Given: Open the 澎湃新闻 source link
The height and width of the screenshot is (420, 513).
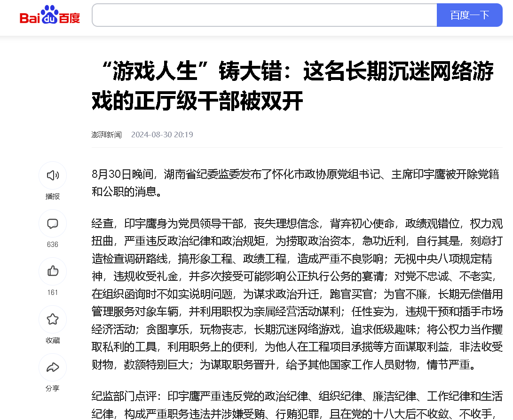Looking at the screenshot, I should point(106,135).
